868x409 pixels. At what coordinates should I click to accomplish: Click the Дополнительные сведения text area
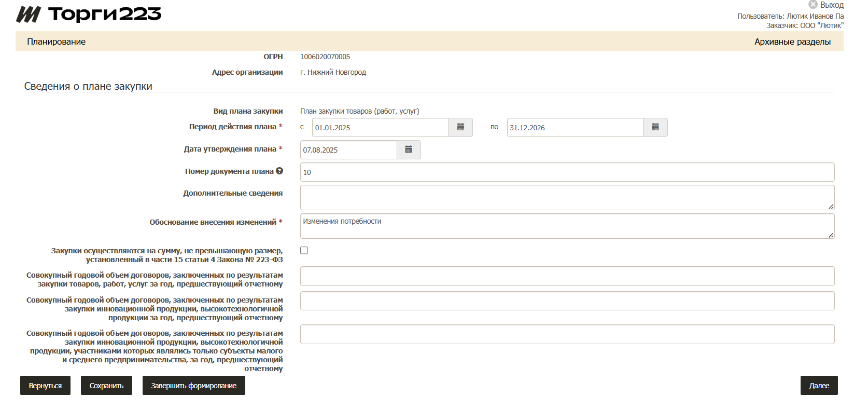(567, 197)
